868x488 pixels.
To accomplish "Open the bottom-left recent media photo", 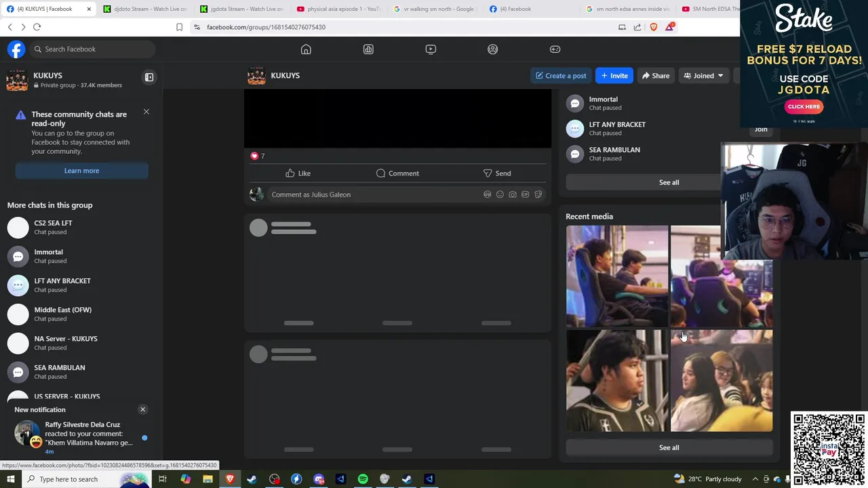I will click(x=617, y=381).
